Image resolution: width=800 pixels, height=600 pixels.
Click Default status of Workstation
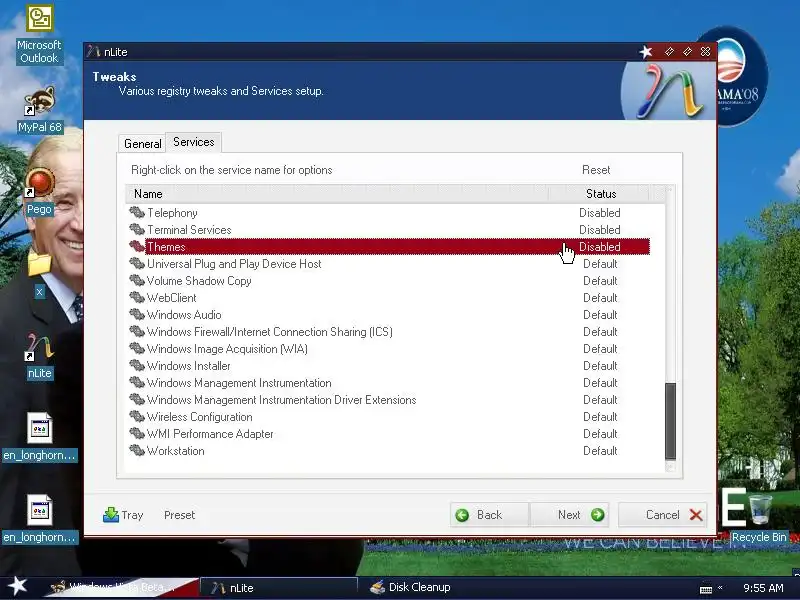click(x=600, y=451)
